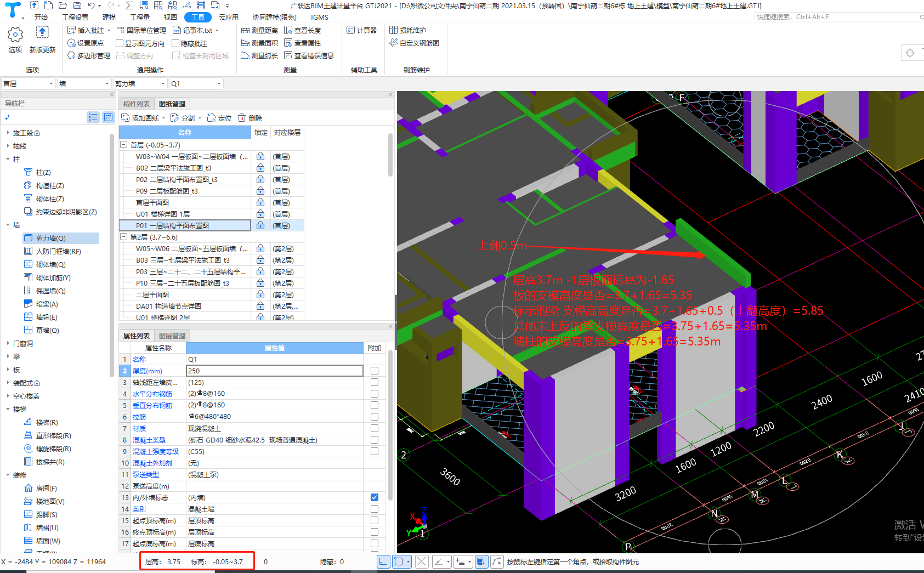Open the 首层 floor dropdown
924x573 pixels.
pos(28,83)
